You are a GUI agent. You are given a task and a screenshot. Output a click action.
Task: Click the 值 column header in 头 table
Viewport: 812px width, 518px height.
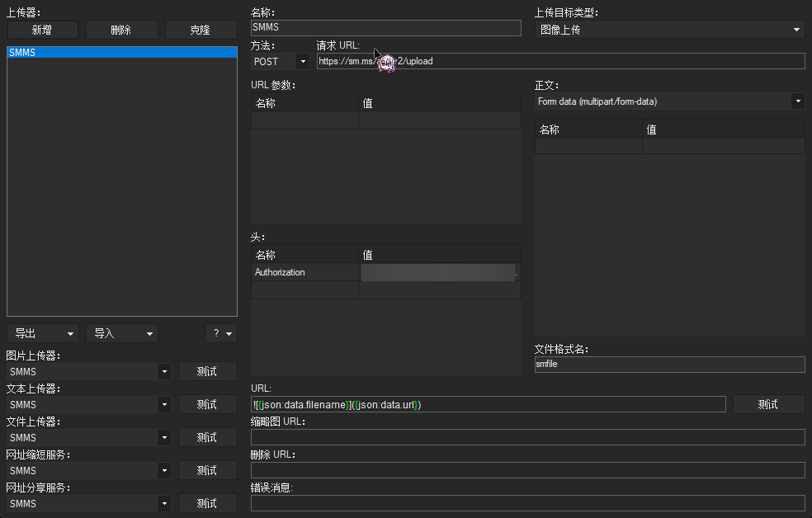[440, 255]
